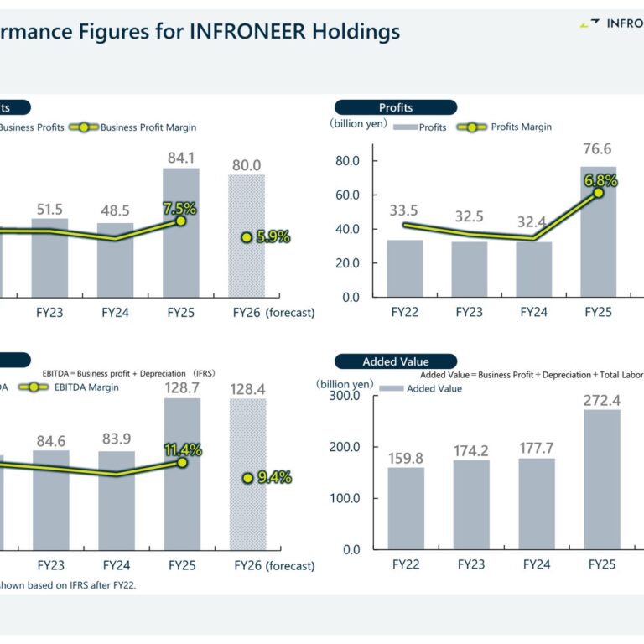The width and height of the screenshot is (644, 644).
Task: Click the hatched FY26 forecast EBITDA bar
Action: tap(248, 474)
